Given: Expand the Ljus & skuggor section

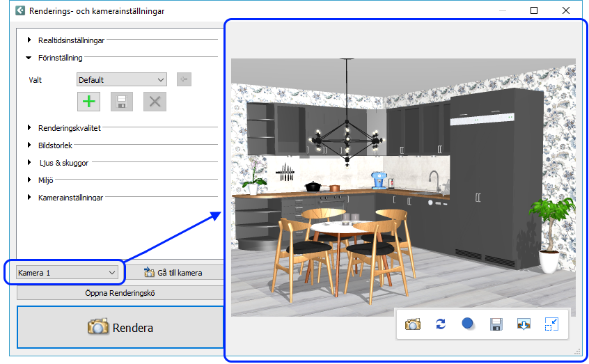Looking at the screenshot, I should coord(29,162).
